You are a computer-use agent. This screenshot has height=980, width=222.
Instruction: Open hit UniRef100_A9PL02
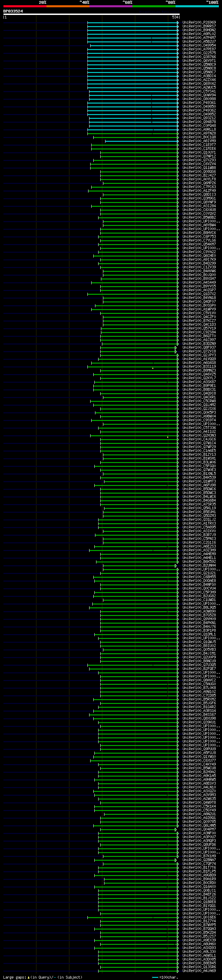tap(199, 34)
